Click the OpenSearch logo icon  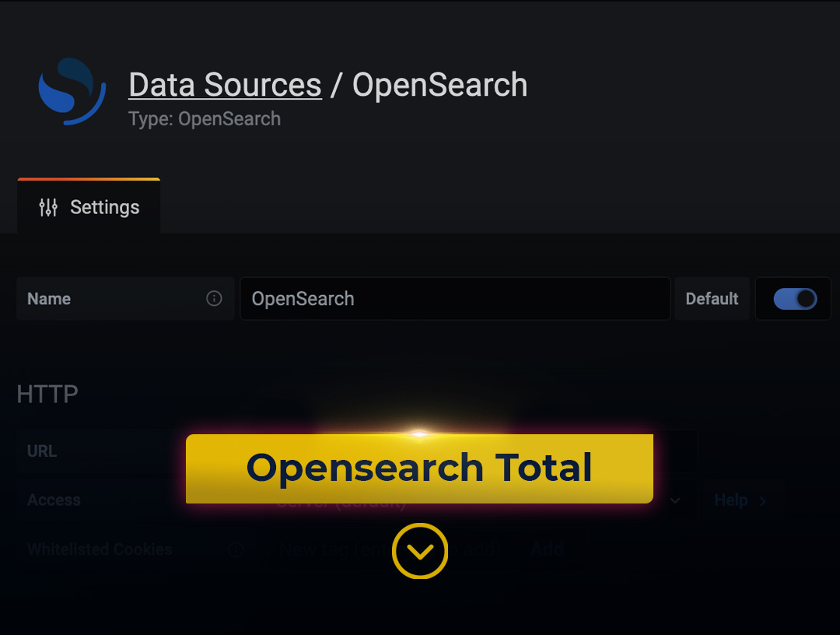coord(72,91)
